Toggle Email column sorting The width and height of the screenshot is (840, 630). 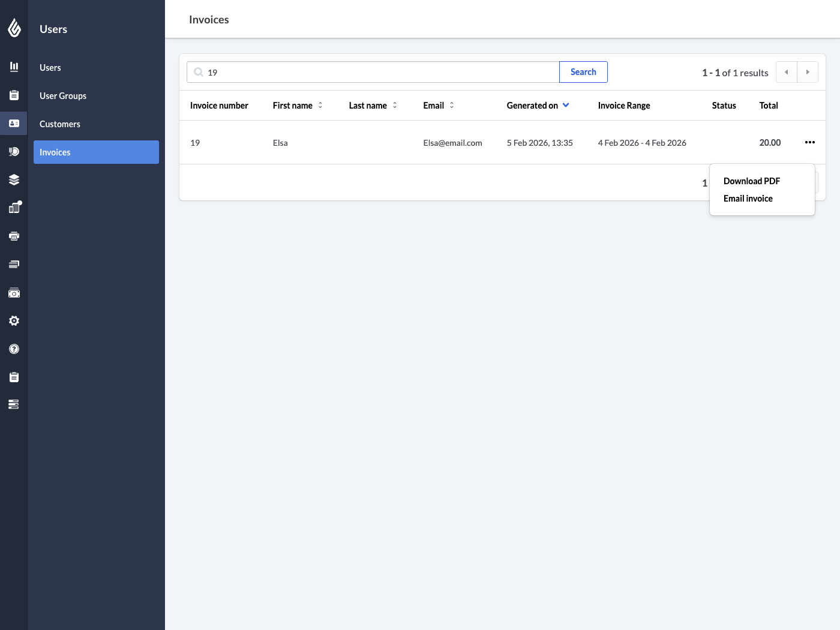tap(450, 105)
